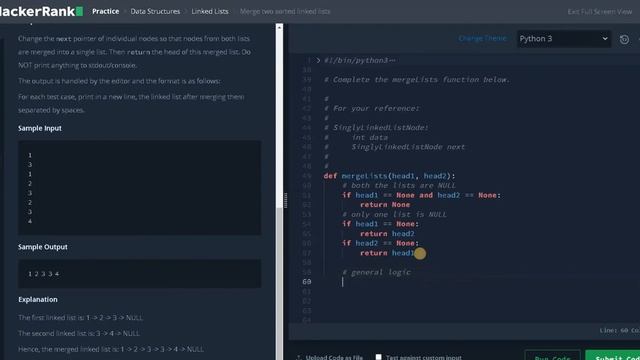The height and width of the screenshot is (360, 640).
Task: Click 'return head1' code line
Action: coord(387,253)
